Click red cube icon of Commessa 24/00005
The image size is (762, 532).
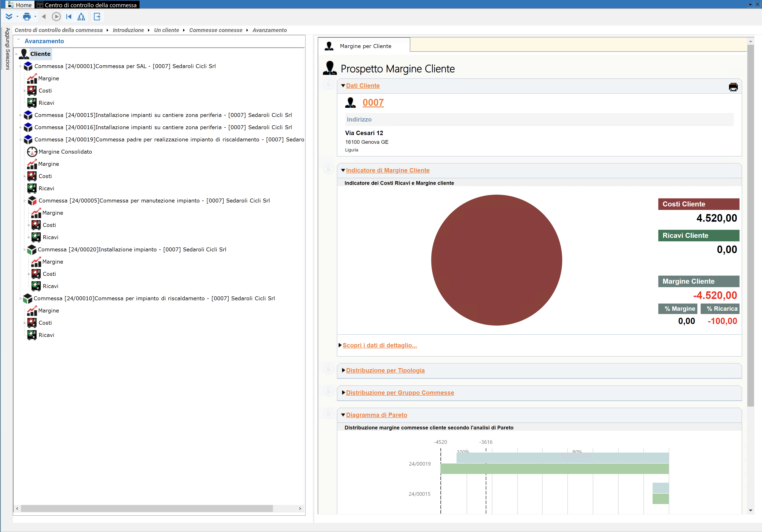pyautogui.click(x=32, y=201)
